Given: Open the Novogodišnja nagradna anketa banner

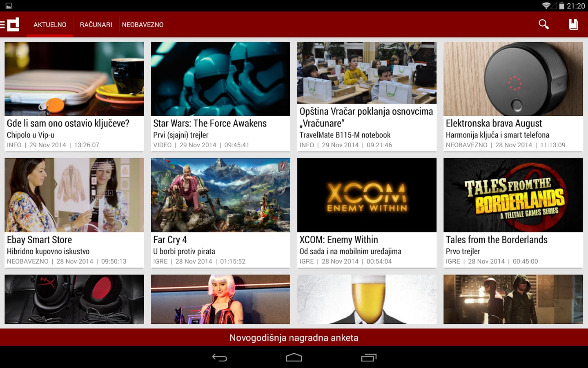Looking at the screenshot, I should click(294, 338).
